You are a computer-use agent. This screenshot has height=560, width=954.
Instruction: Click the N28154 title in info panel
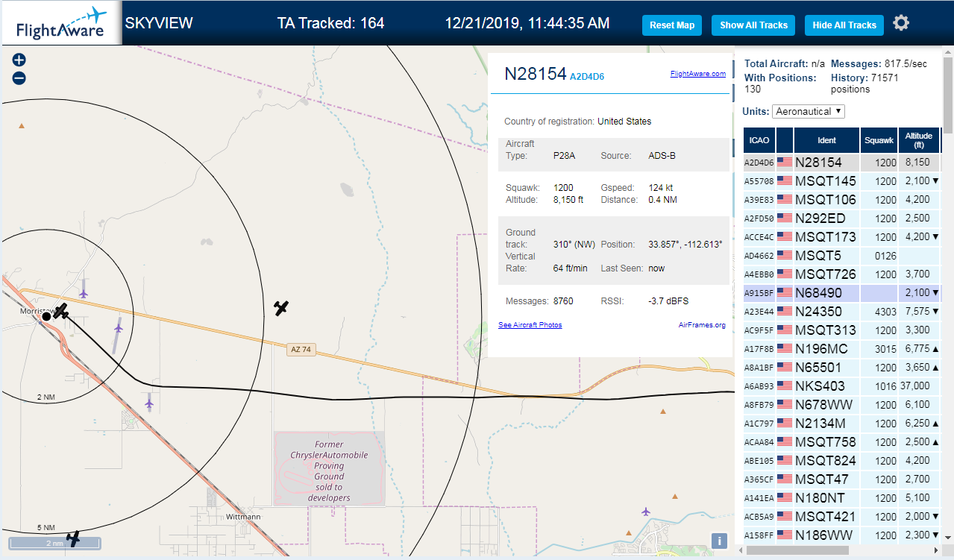(536, 74)
